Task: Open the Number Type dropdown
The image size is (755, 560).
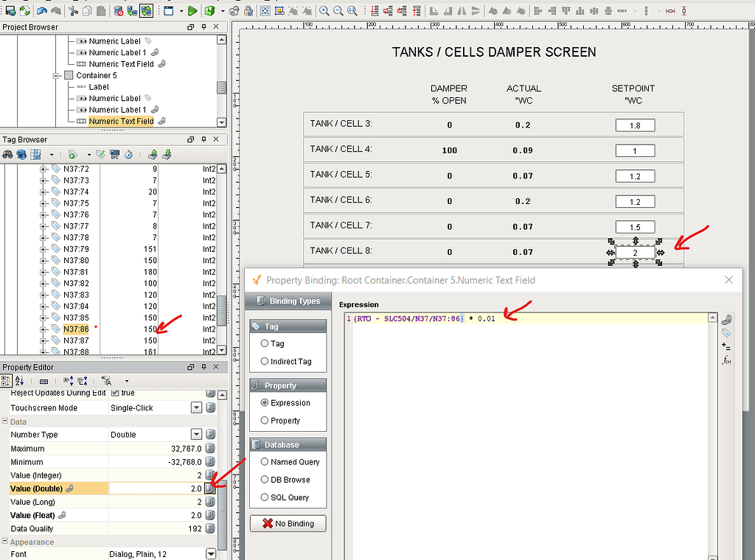Action: pyautogui.click(x=195, y=435)
